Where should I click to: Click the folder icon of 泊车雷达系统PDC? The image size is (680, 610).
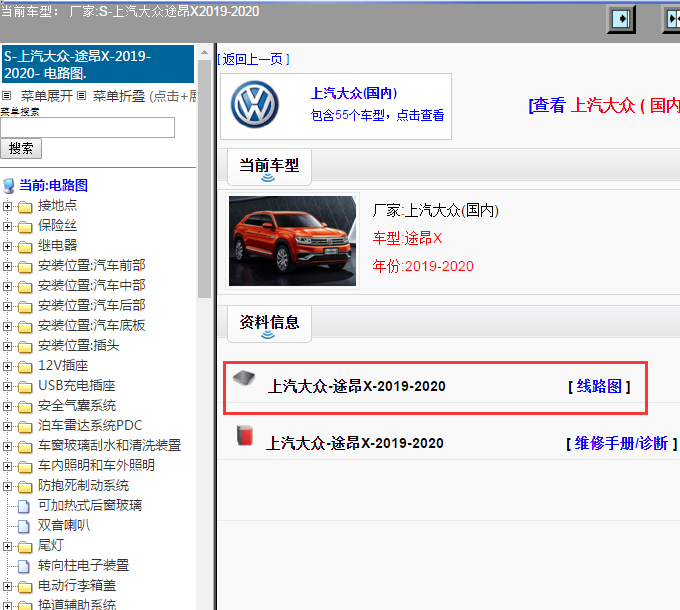[x=25, y=427]
